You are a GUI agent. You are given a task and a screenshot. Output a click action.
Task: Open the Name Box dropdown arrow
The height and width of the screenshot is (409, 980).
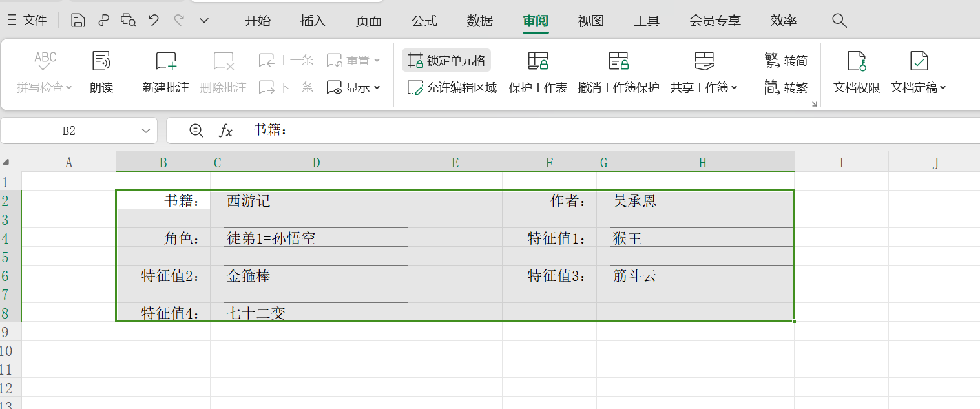click(145, 131)
